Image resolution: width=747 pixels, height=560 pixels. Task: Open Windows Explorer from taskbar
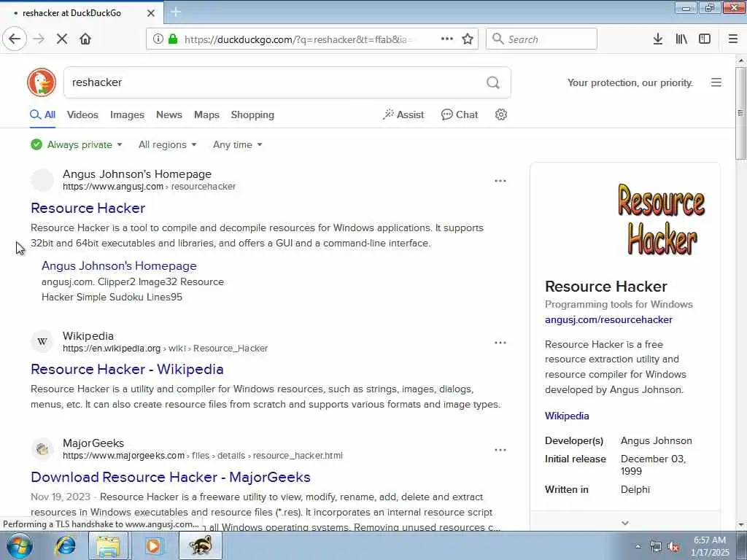109,545
